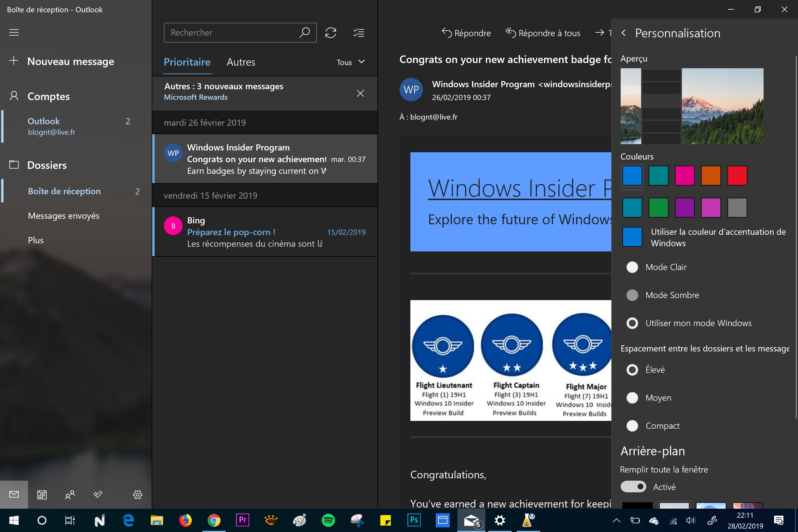
Task: Select the Mode Sombre radio button
Action: click(x=632, y=295)
